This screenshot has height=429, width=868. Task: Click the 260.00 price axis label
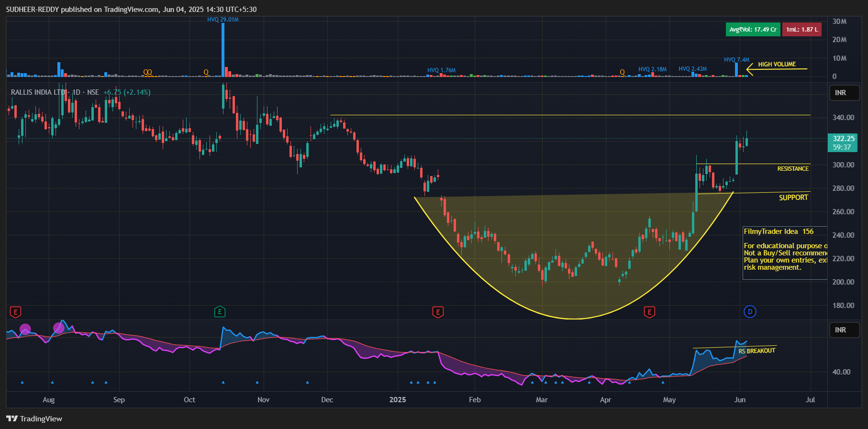(843, 212)
